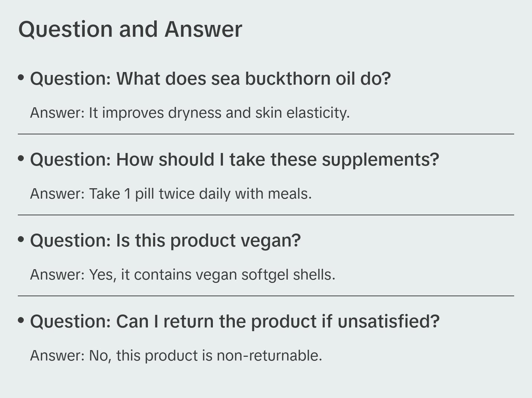Click the 'Question and Answer' heading
The image size is (532, 398).
pos(130,29)
